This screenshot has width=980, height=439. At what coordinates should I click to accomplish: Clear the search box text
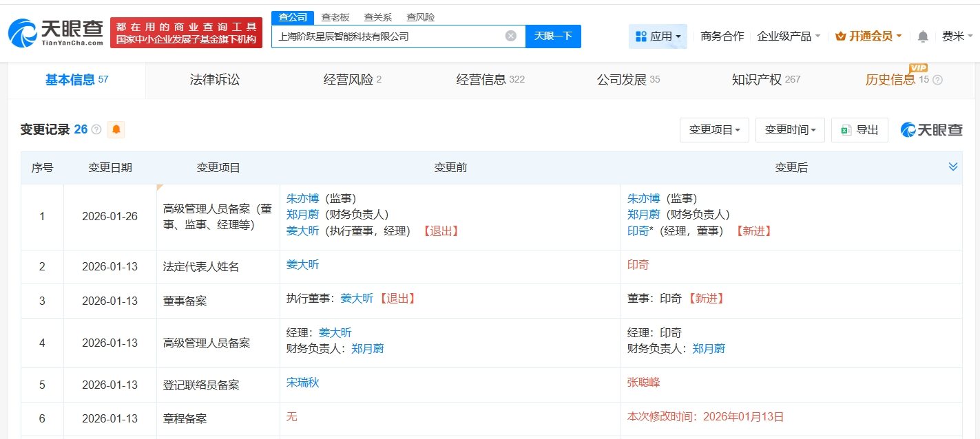point(511,36)
